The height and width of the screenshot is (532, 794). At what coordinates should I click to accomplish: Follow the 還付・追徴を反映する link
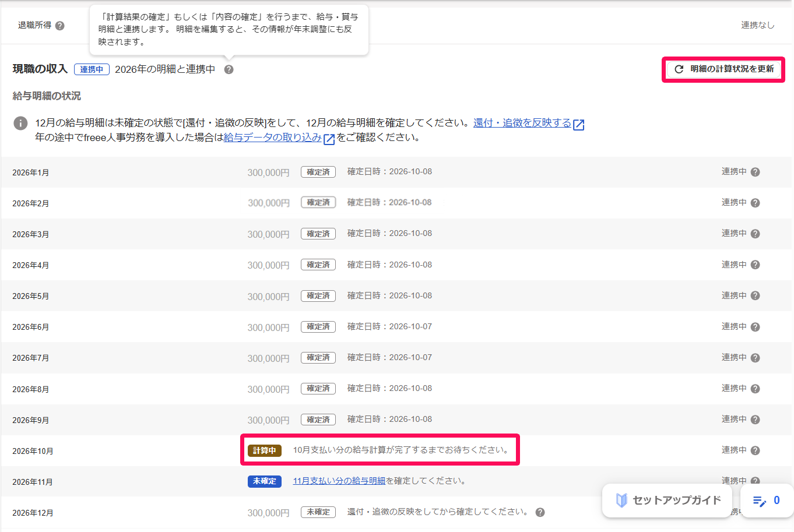(529, 123)
